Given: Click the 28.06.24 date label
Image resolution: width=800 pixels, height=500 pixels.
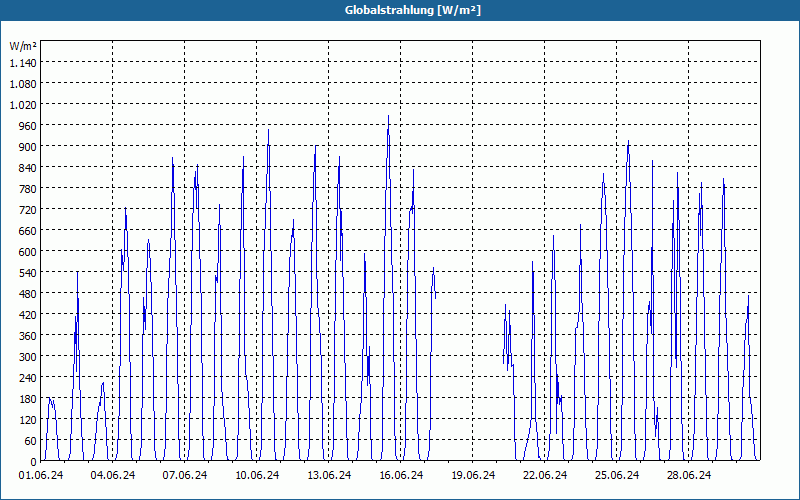Looking at the screenshot, I should (x=689, y=475).
